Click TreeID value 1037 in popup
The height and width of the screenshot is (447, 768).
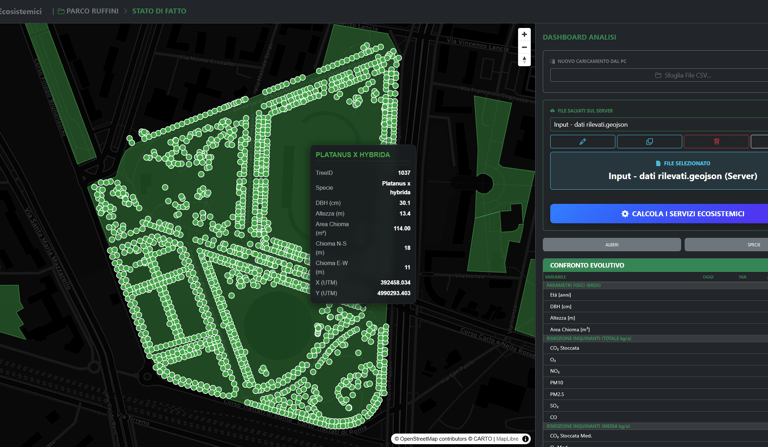(x=404, y=173)
